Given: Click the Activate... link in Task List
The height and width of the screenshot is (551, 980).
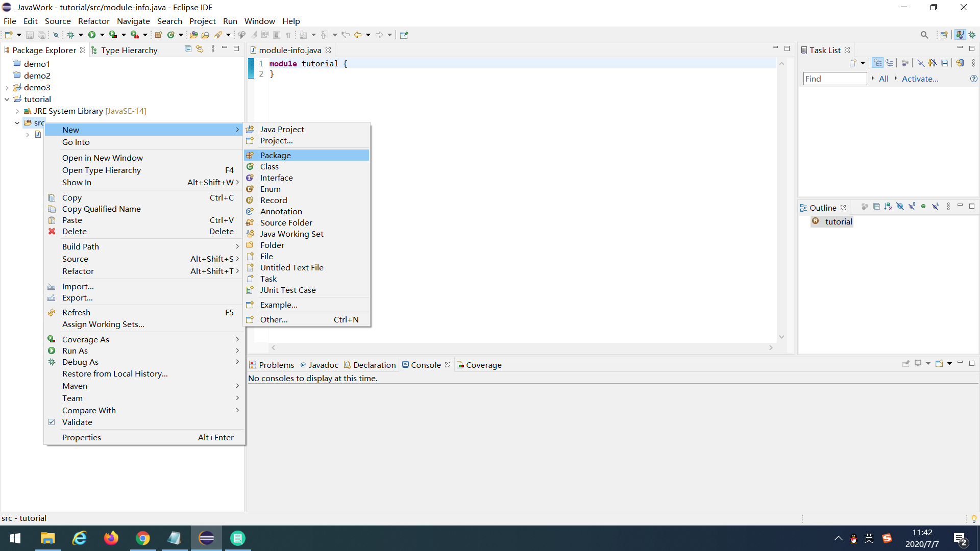Looking at the screenshot, I should (920, 79).
